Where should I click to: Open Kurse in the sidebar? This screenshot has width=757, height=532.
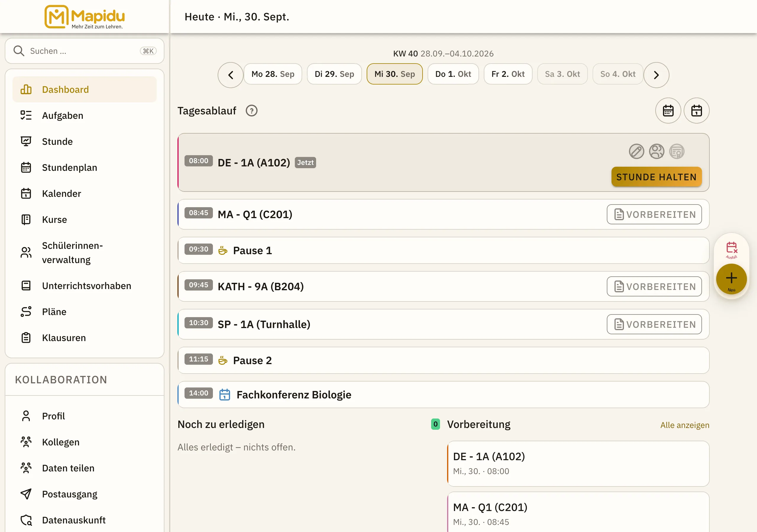84,220
